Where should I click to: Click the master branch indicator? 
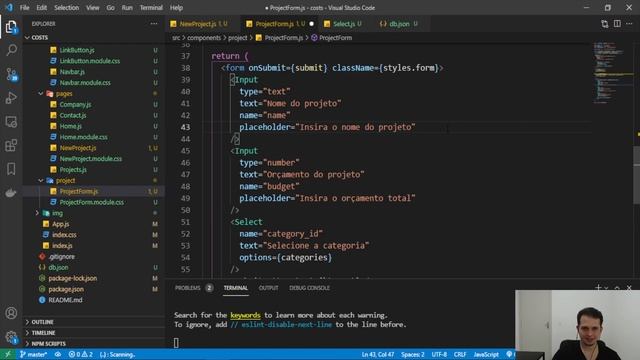coord(33,354)
